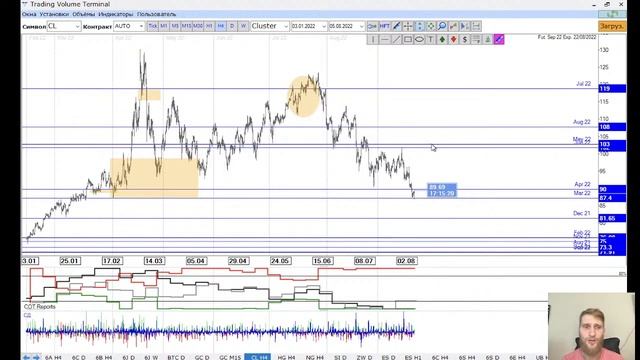Open the Контракт AUTO dropdown

click(x=129, y=26)
